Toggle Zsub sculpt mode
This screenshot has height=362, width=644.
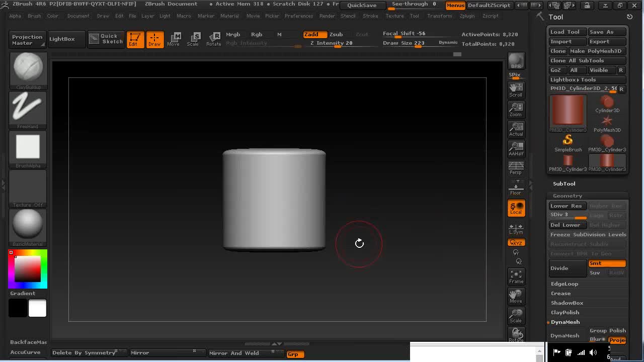336,34
